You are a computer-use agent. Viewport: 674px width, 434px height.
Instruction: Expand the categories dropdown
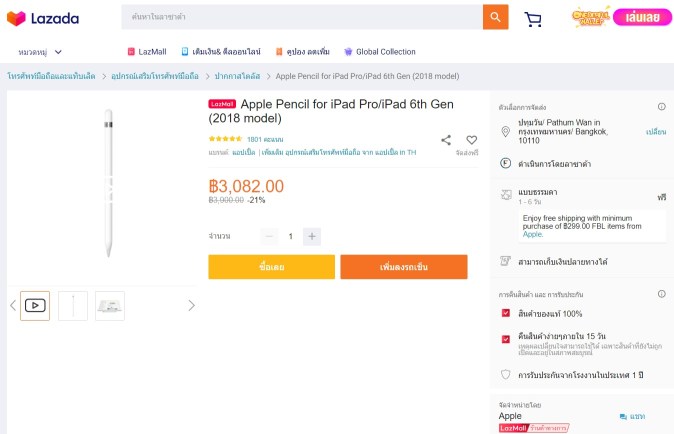click(x=41, y=52)
